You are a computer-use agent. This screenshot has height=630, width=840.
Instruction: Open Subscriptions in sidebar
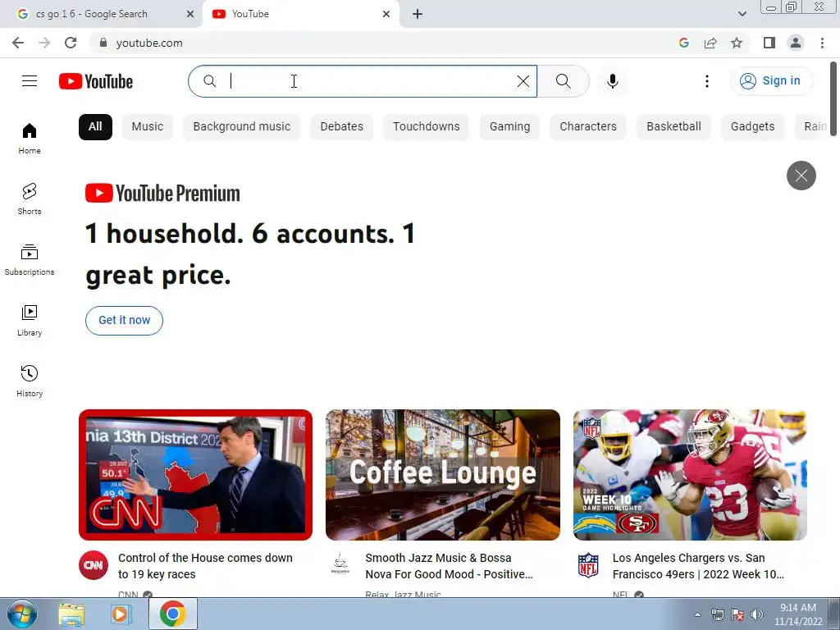point(30,260)
